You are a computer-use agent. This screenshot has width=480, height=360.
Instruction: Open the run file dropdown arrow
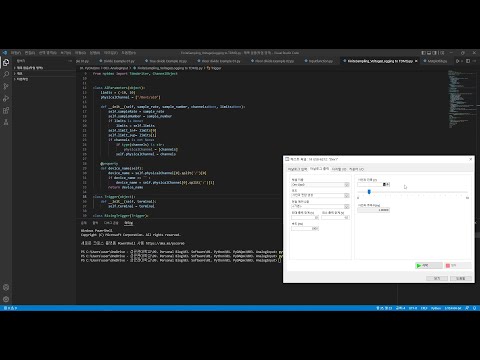click(x=462, y=61)
